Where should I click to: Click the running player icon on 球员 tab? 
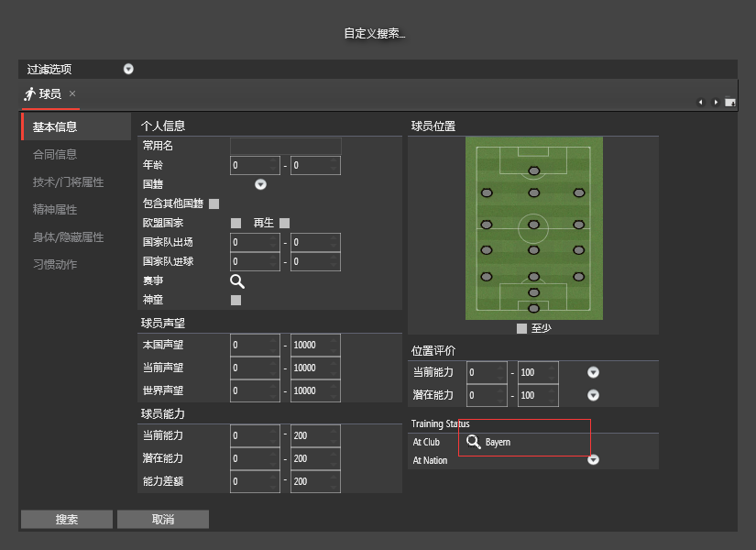tap(29, 93)
